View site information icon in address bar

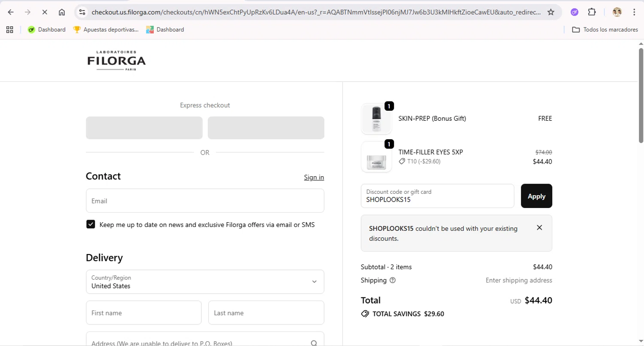pos(82,12)
